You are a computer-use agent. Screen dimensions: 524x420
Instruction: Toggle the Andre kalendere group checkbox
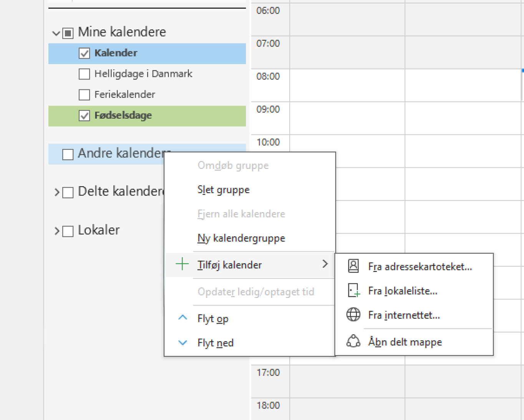pyautogui.click(x=68, y=154)
